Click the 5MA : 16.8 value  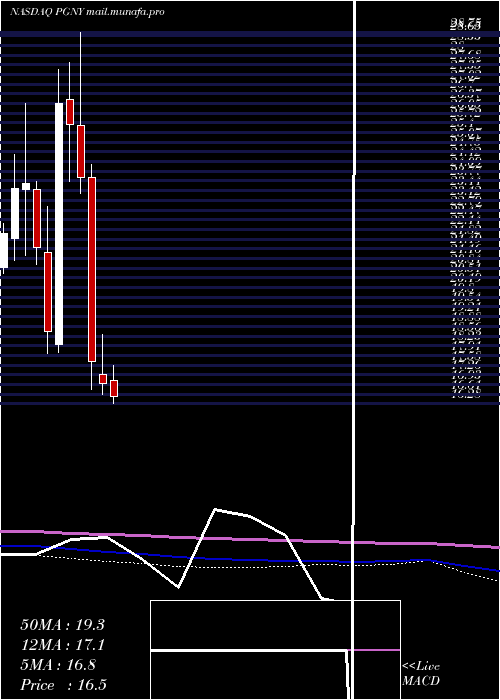58,665
